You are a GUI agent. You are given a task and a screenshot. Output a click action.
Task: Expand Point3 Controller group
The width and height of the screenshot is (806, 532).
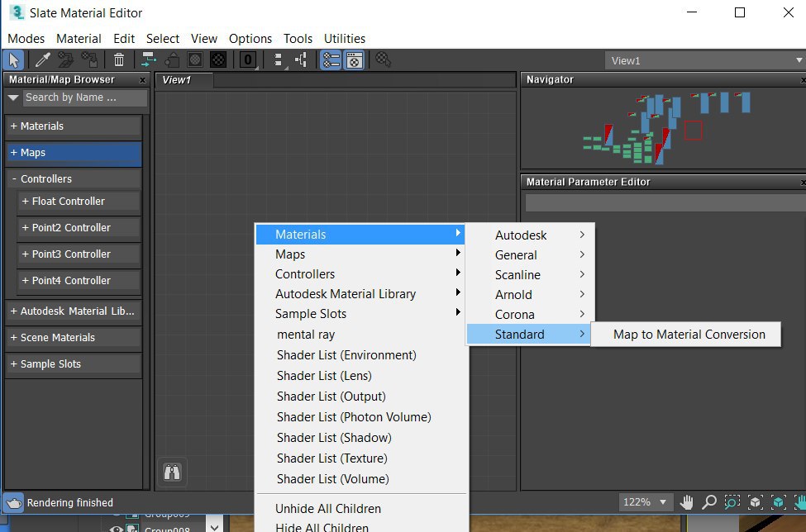coord(79,254)
